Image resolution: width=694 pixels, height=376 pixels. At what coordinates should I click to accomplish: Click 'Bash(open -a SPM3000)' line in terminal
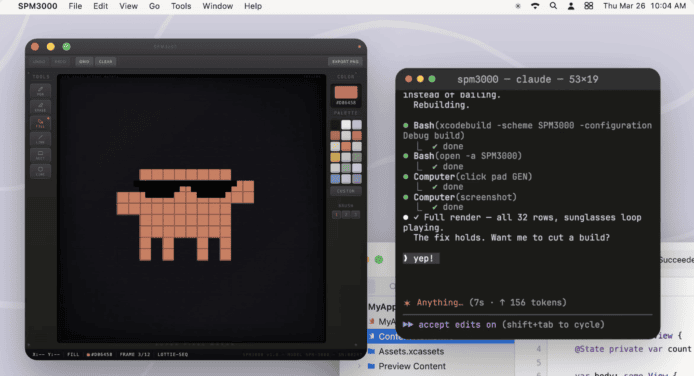click(x=462, y=156)
